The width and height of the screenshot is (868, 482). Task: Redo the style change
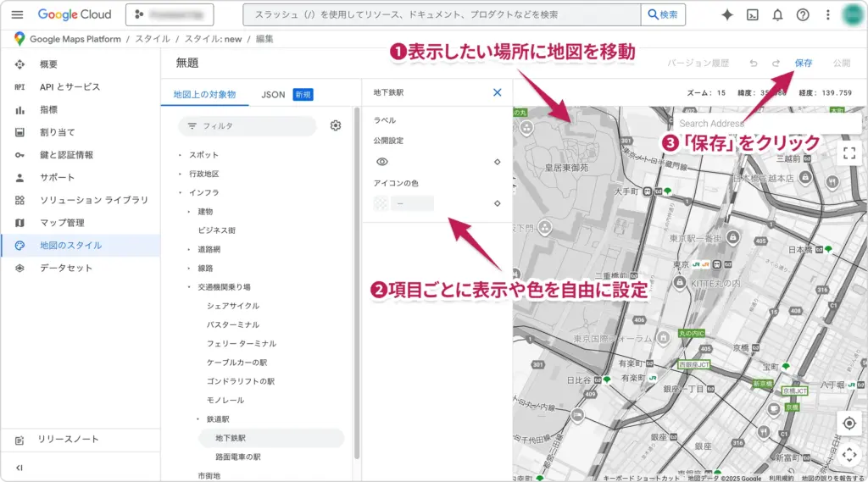(776, 63)
